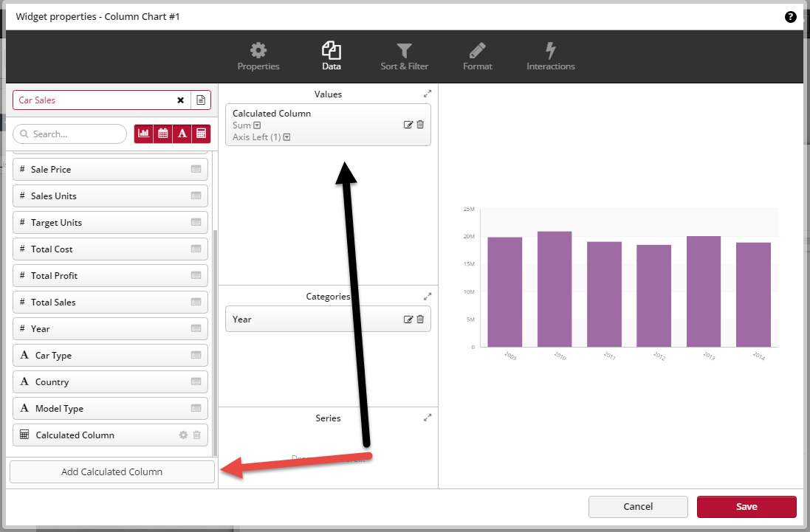
Task: Expand the Categories panel
Action: click(x=428, y=295)
